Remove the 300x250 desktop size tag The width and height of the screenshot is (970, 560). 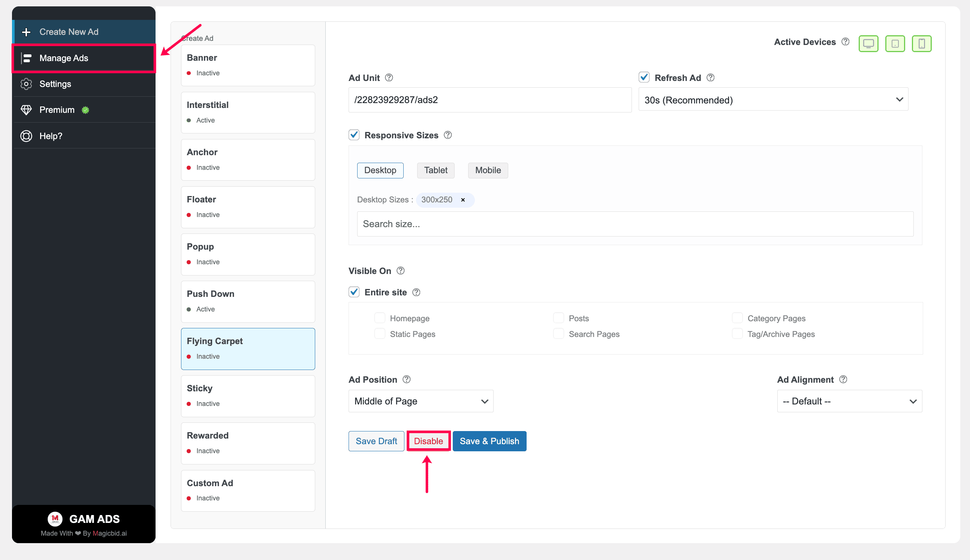click(x=463, y=200)
